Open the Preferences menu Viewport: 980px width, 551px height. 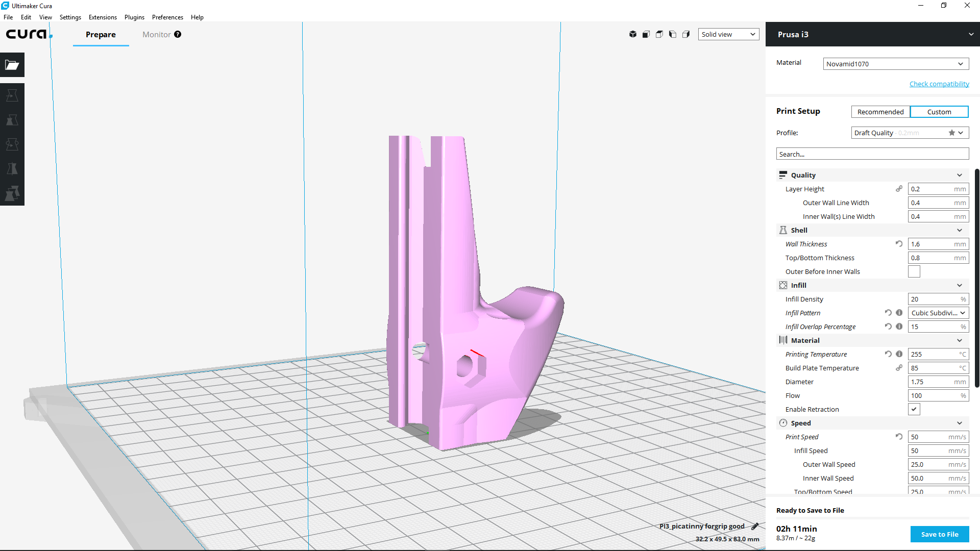point(167,17)
